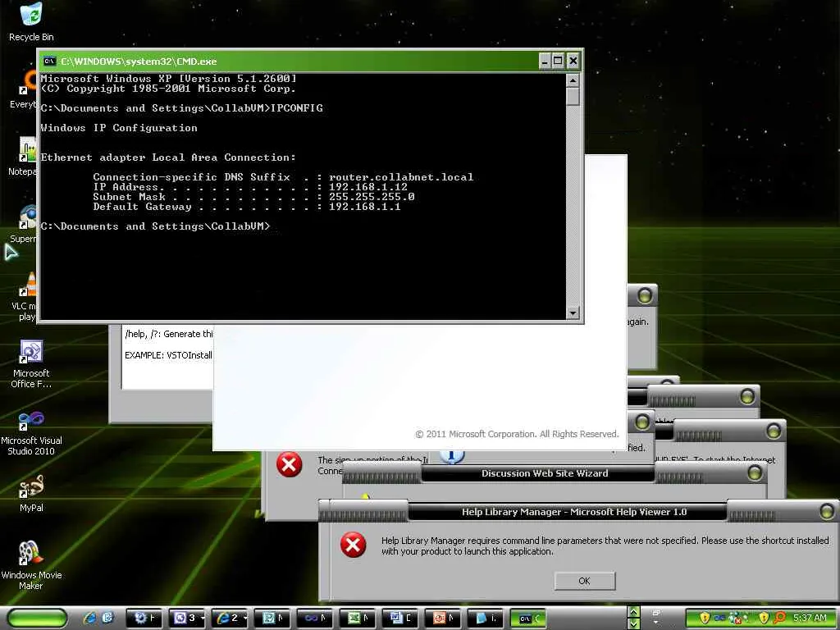Click the CMD window scrollbar up arrow

pyautogui.click(x=573, y=80)
